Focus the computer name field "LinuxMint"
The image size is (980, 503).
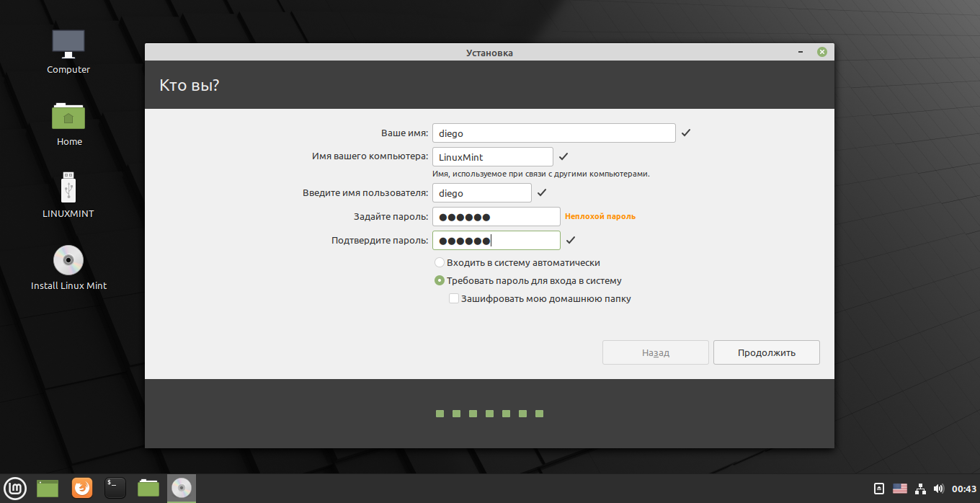point(492,157)
